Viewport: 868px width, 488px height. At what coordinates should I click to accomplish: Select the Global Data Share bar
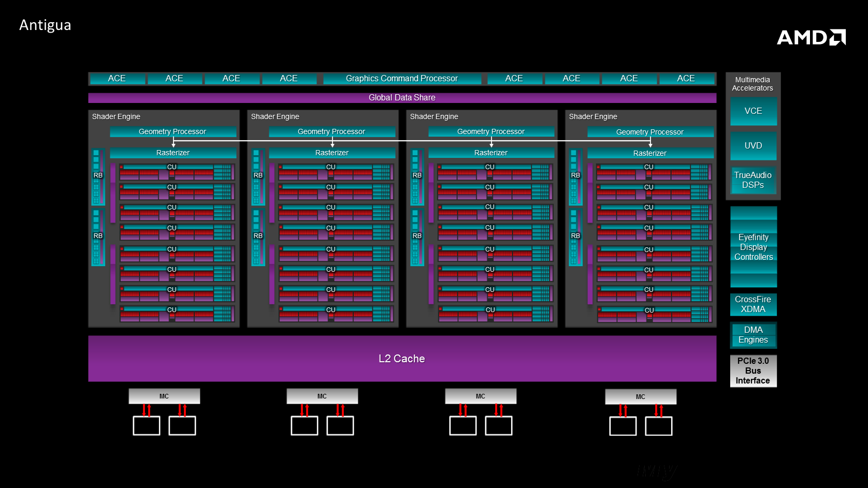point(402,98)
